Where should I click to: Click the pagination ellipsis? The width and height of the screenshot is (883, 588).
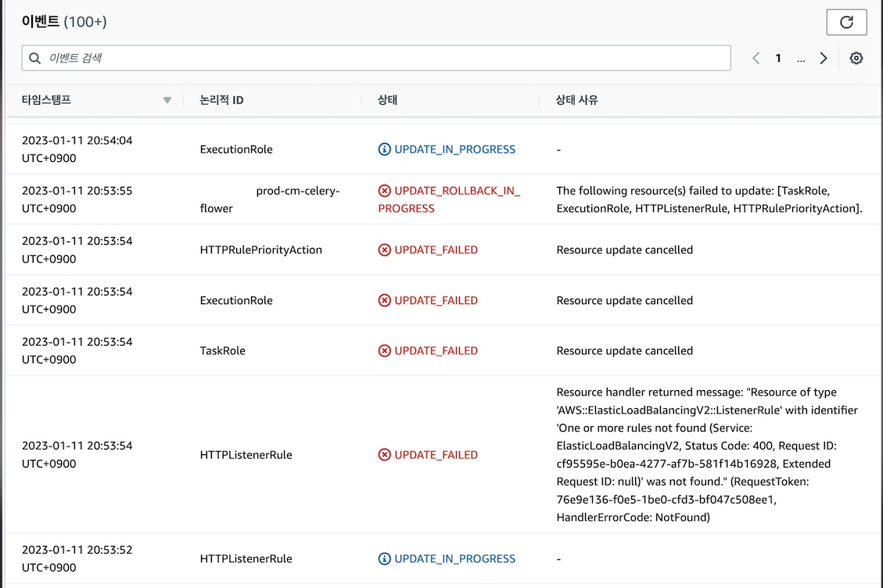(x=800, y=58)
